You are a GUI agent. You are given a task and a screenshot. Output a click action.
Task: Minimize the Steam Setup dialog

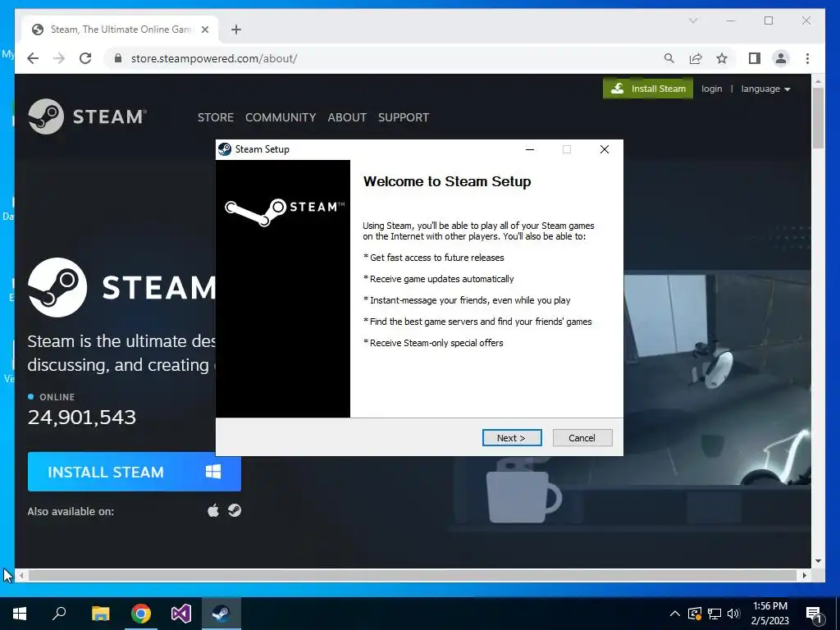click(530, 149)
